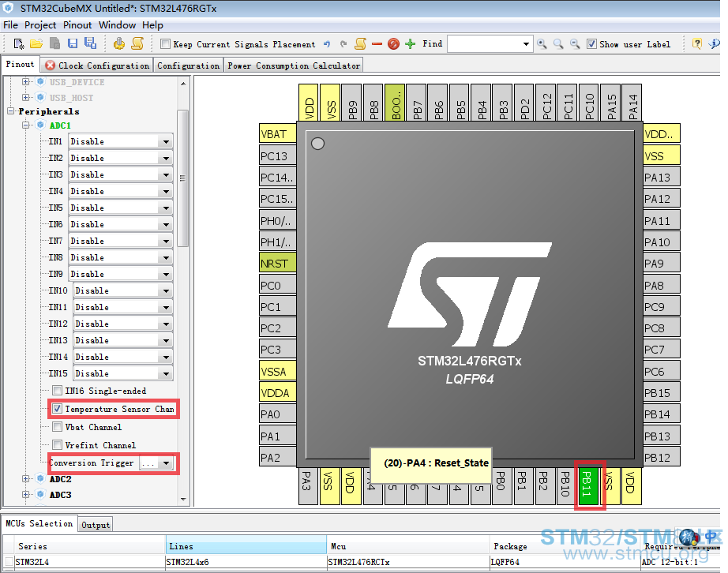Click the PB9 pin at top
Viewport: 728px width, 573px height.
pos(351,103)
